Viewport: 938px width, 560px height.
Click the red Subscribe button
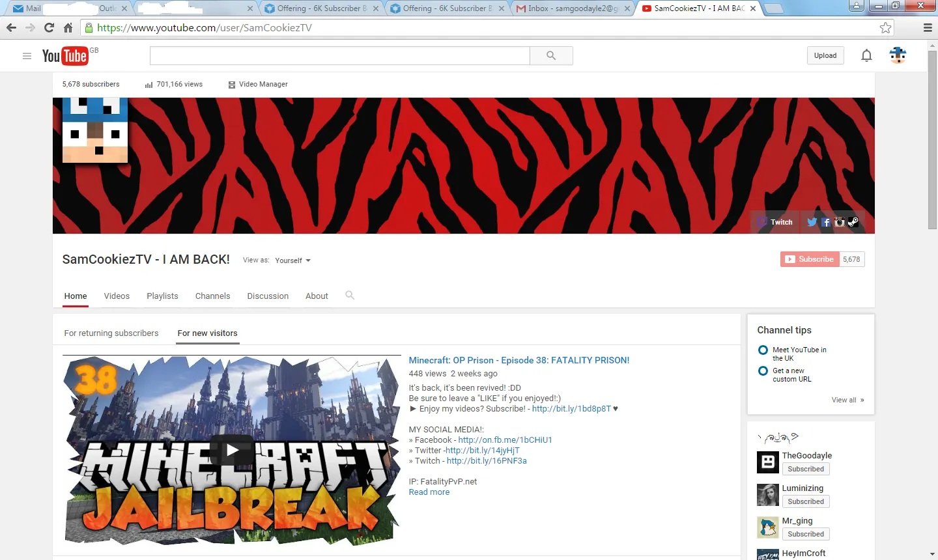(810, 259)
